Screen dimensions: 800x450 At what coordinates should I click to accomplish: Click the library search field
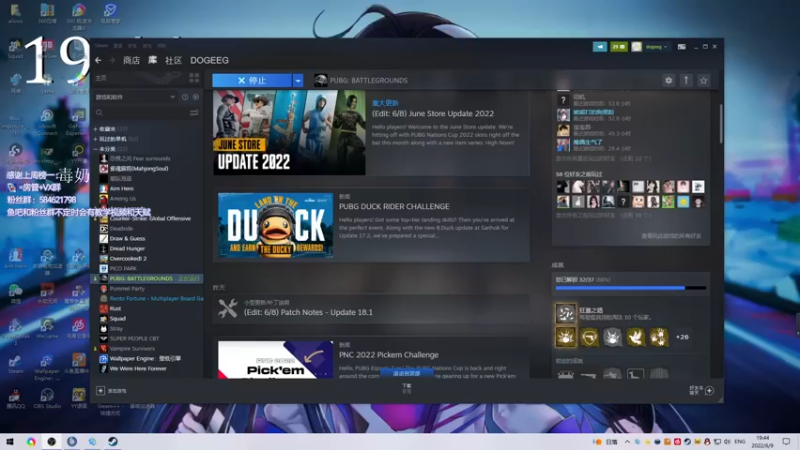tap(142, 113)
